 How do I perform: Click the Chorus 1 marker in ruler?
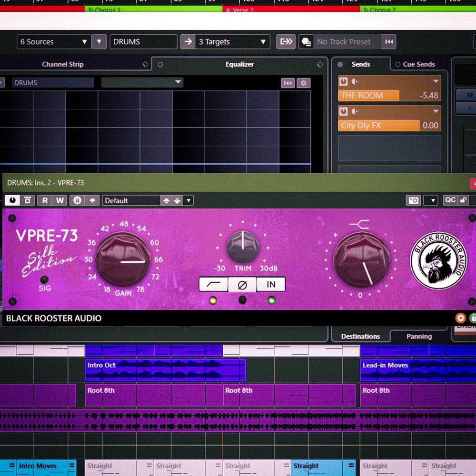pyautogui.click(x=153, y=10)
